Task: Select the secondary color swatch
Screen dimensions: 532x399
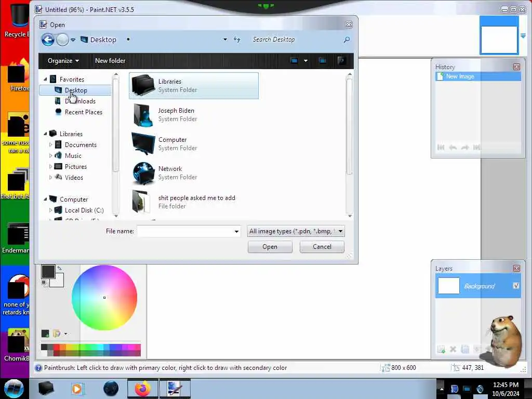Action: [59, 282]
